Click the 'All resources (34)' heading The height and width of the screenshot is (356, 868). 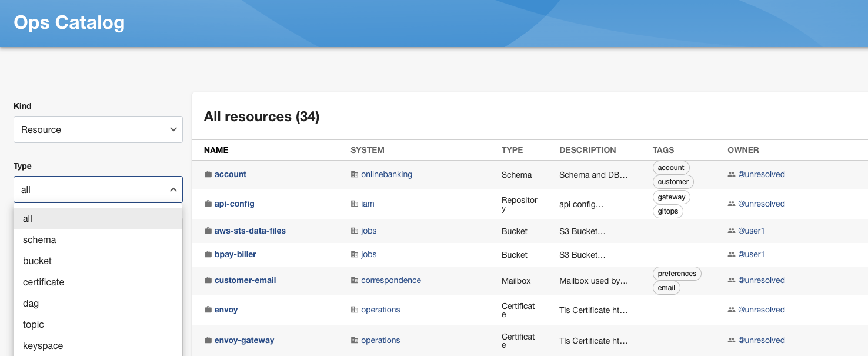pos(262,117)
